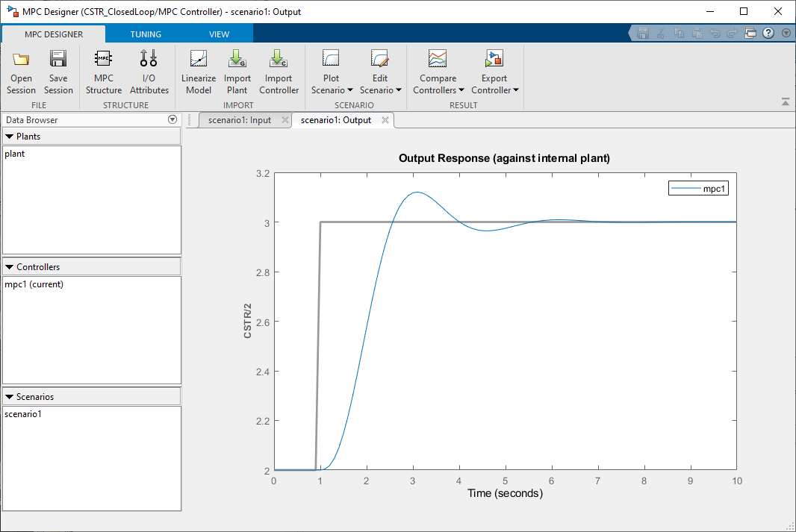
Task: Select the plant item in Plants list
Action: point(15,154)
